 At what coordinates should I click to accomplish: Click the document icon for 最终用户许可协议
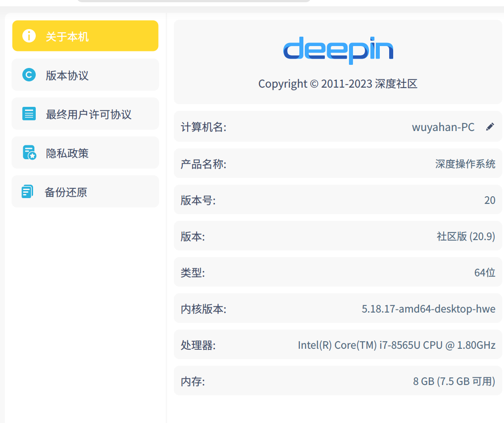coord(29,114)
